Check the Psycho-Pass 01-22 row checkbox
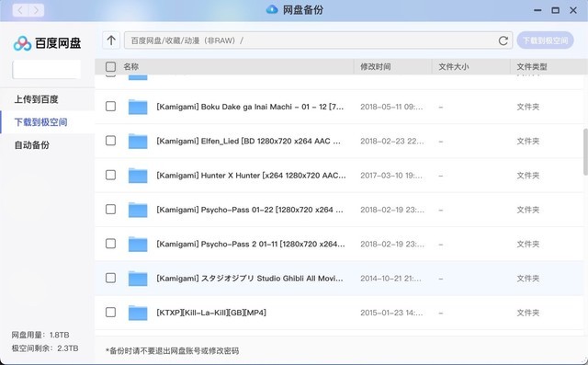The image size is (588, 365). click(110, 210)
